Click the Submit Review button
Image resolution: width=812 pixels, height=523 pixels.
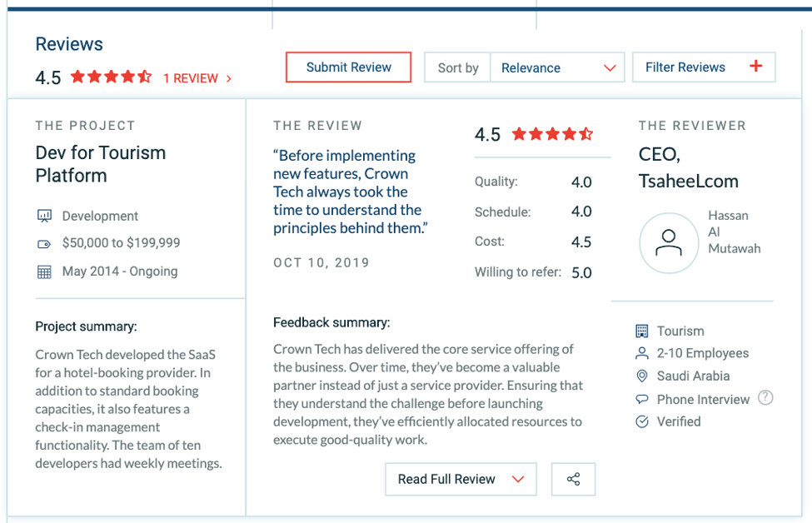(x=348, y=67)
